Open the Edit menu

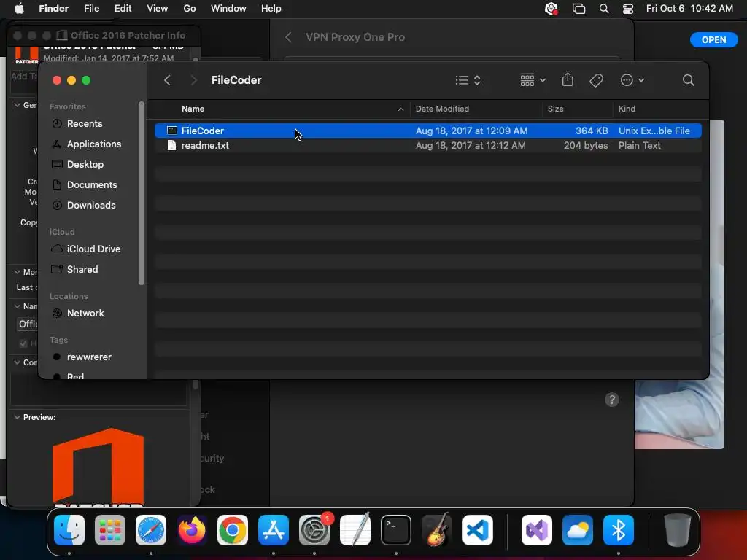pos(123,9)
